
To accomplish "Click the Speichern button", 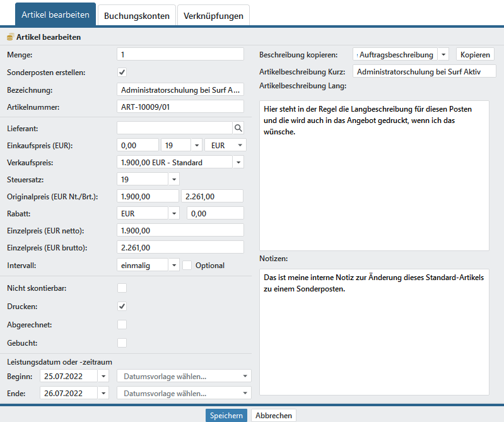I will 226,415.
